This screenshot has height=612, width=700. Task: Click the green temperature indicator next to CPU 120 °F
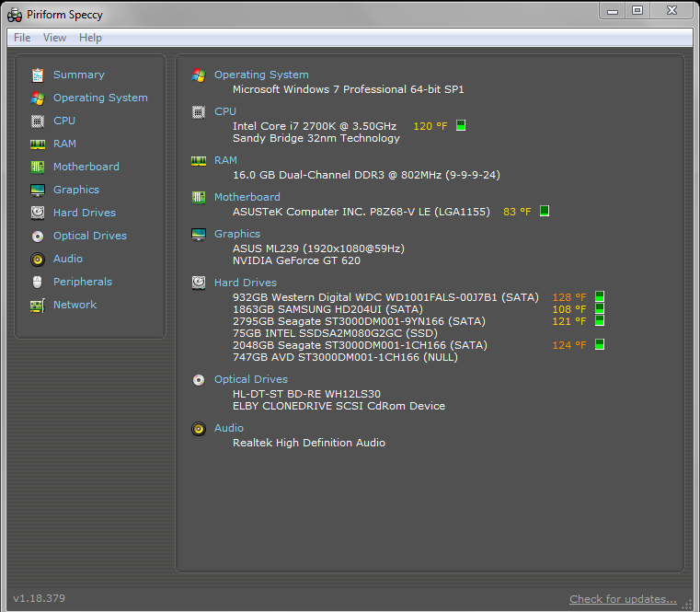(x=461, y=125)
